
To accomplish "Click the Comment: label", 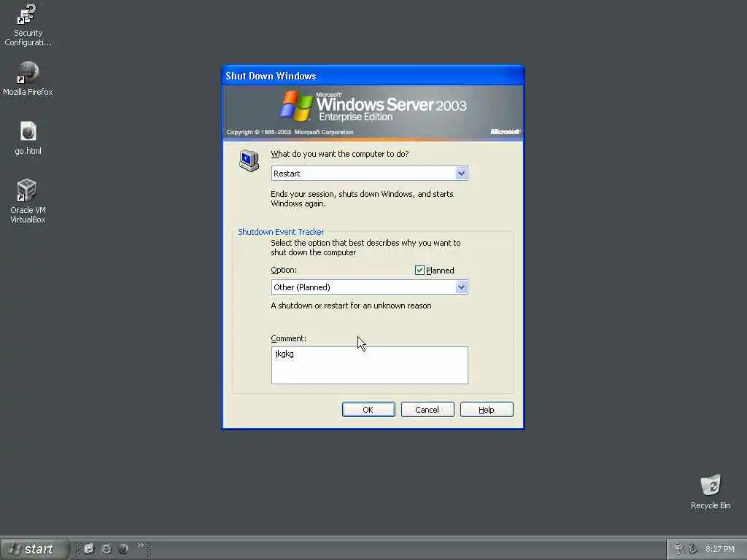I will [288, 338].
